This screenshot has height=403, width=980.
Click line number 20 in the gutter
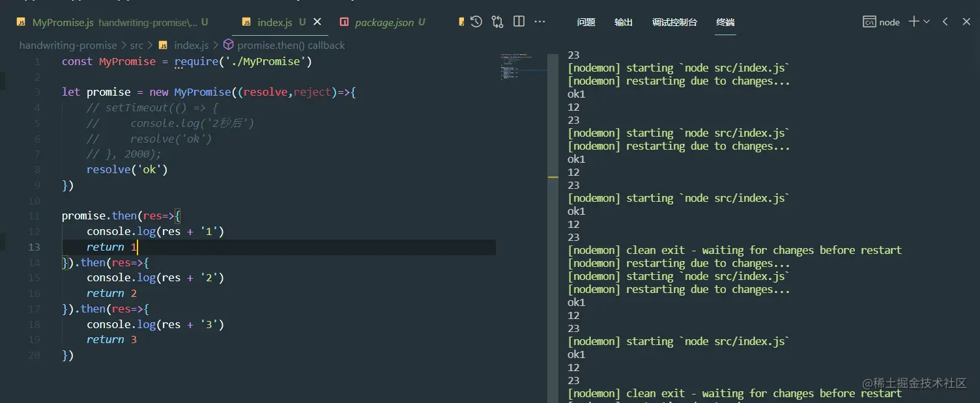(34, 355)
